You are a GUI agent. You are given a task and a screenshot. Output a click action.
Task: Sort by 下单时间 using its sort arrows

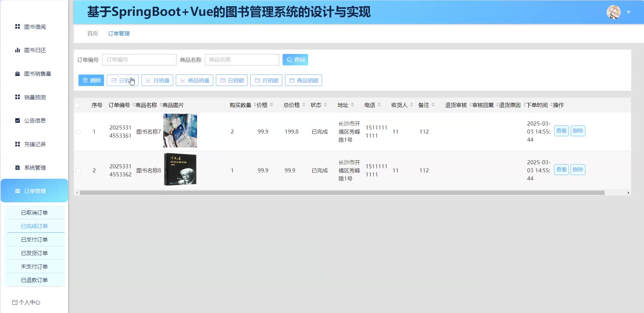point(551,105)
